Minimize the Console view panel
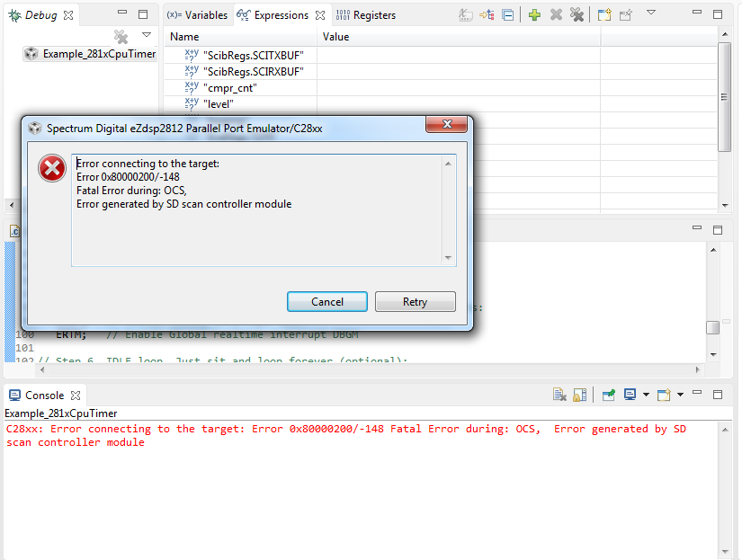The image size is (742, 560). click(x=697, y=393)
